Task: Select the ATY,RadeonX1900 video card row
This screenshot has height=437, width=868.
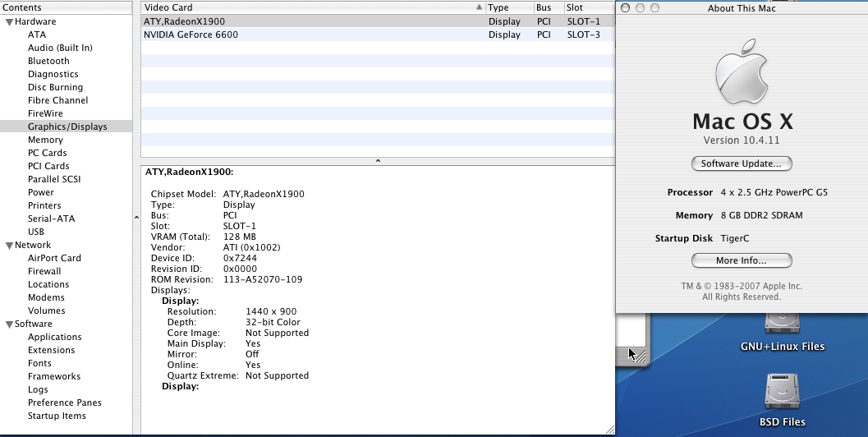Action: coord(378,21)
